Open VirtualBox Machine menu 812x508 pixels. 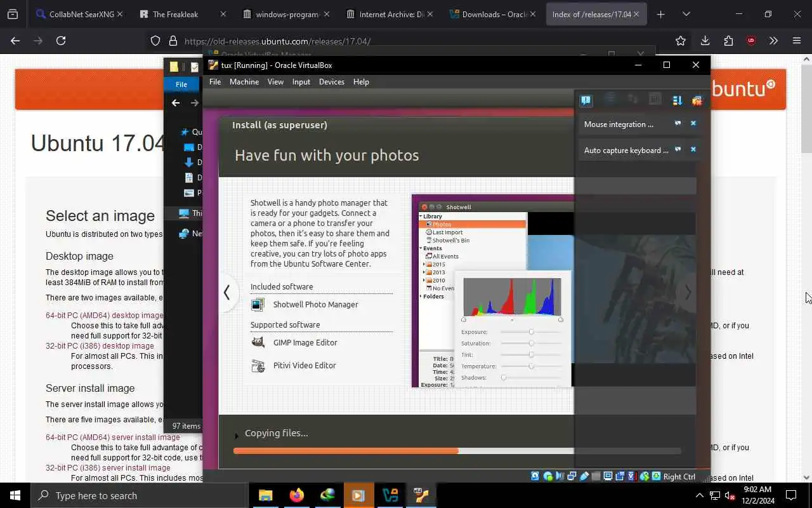coord(244,81)
